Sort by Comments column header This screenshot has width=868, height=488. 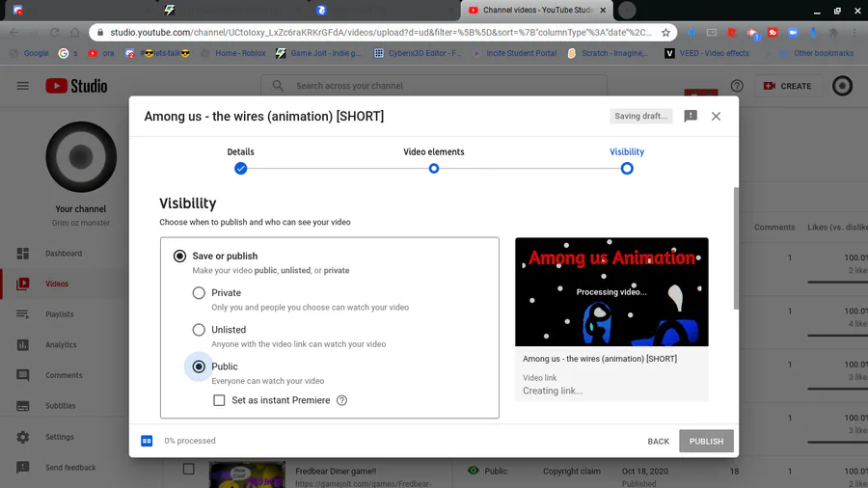(774, 228)
